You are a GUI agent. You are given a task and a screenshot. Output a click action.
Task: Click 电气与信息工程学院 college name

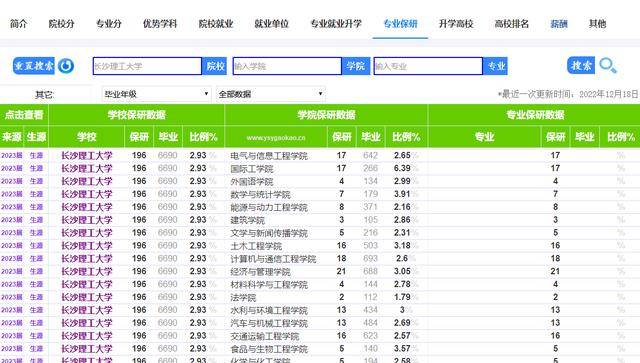[269, 156]
